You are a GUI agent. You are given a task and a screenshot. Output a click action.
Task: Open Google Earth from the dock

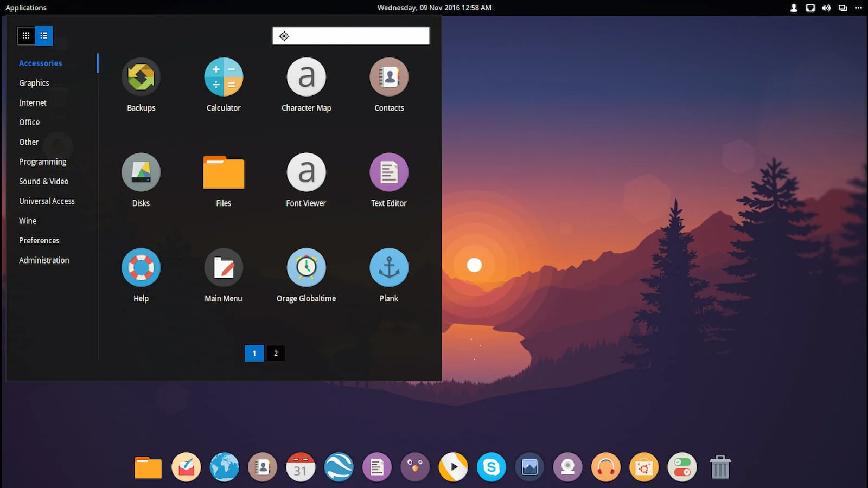click(339, 466)
